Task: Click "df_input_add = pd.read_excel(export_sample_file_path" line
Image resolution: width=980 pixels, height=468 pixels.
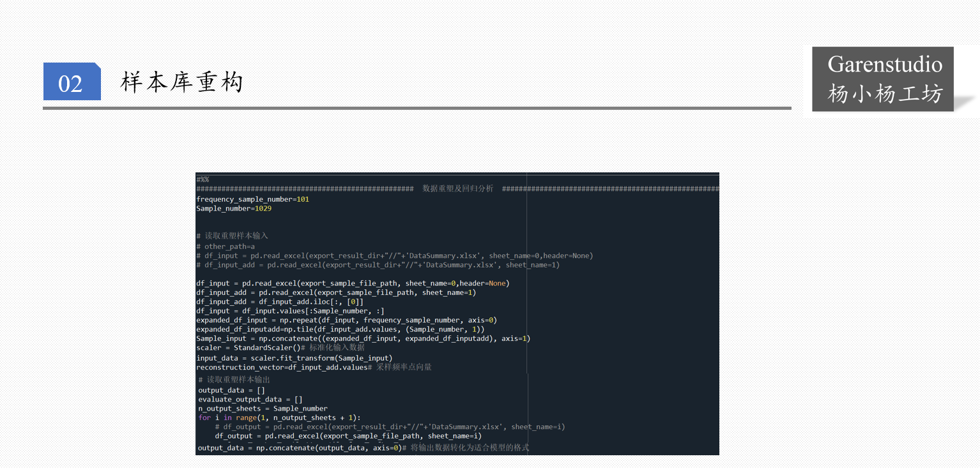Action: (x=336, y=292)
